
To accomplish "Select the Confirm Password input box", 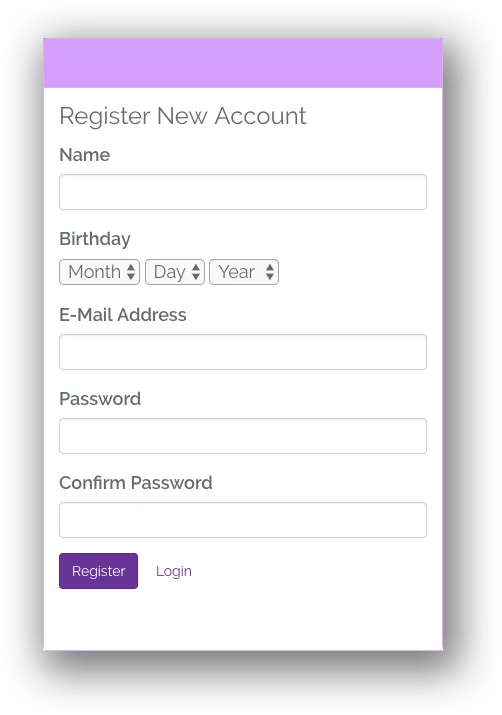I will tap(243, 520).
